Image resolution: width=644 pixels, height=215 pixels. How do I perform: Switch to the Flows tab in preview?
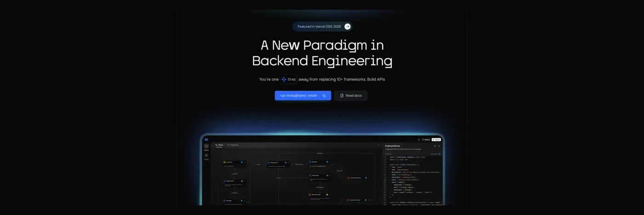[219, 145]
